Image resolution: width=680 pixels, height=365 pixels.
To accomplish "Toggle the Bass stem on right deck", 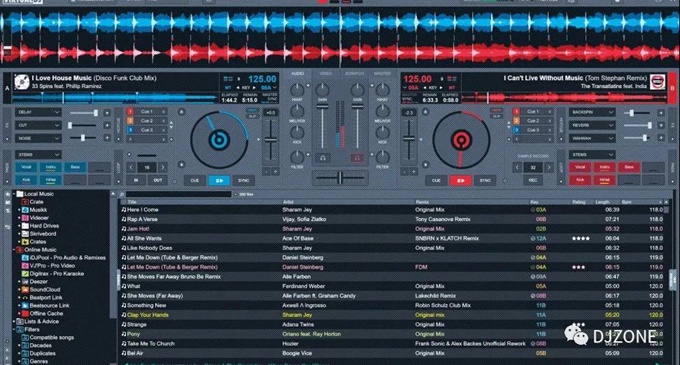I will pyautogui.click(x=629, y=167).
